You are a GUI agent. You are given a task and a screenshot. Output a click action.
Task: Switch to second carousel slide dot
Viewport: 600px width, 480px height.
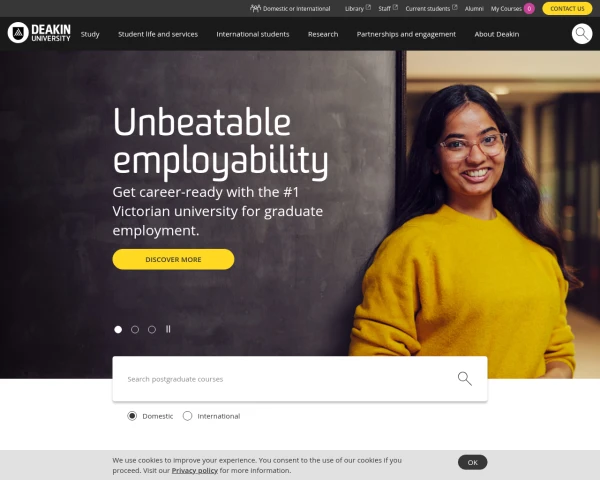point(135,329)
